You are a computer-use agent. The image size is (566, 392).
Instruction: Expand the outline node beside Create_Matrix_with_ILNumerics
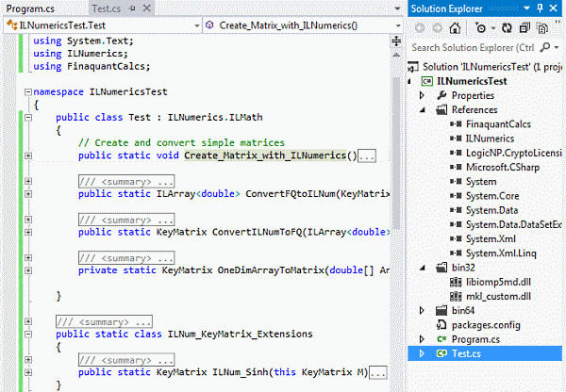coord(28,155)
